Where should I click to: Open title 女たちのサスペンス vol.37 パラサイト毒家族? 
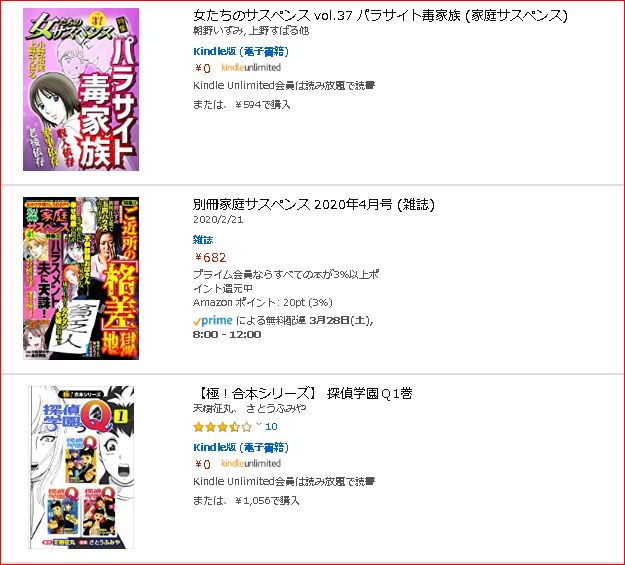tap(380, 16)
